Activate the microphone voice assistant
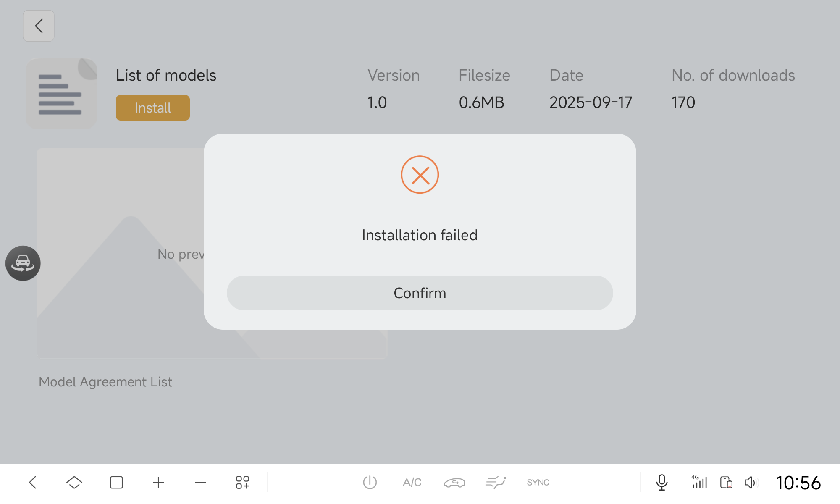This screenshot has height=504, width=840. tap(661, 482)
